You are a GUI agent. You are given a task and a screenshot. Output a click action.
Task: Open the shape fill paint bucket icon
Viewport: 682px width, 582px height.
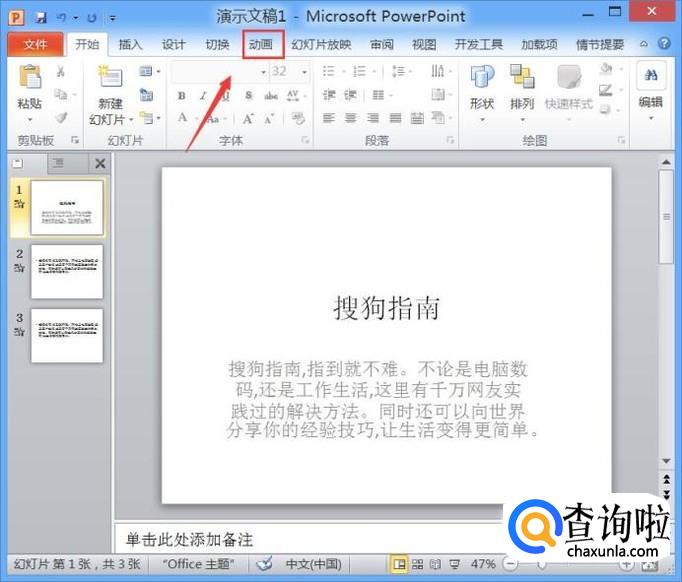click(x=606, y=68)
